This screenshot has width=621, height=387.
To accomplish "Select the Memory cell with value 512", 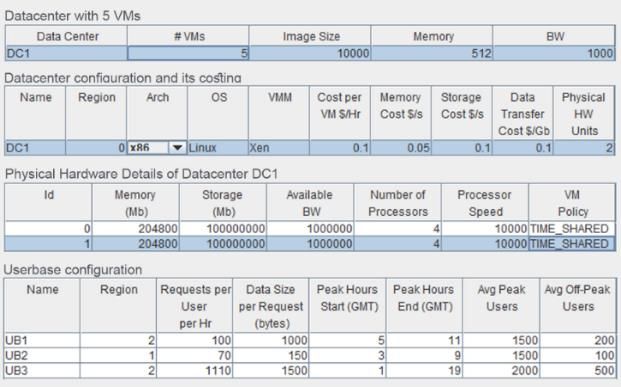I will coord(432,53).
